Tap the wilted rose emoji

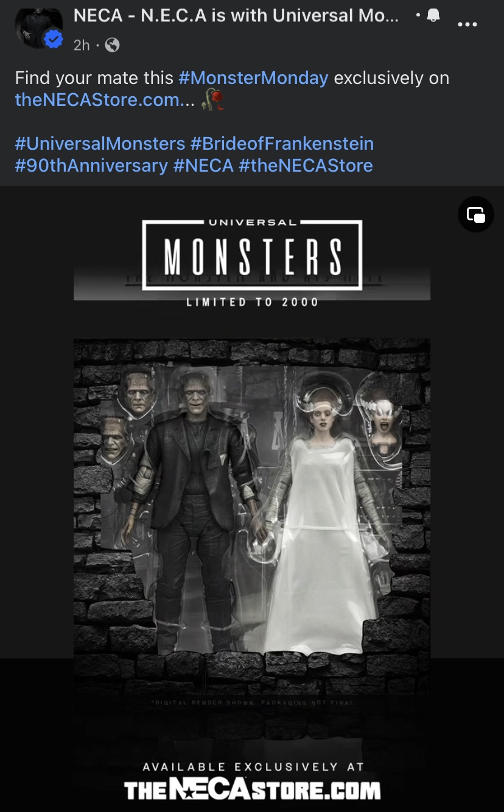coord(213,99)
